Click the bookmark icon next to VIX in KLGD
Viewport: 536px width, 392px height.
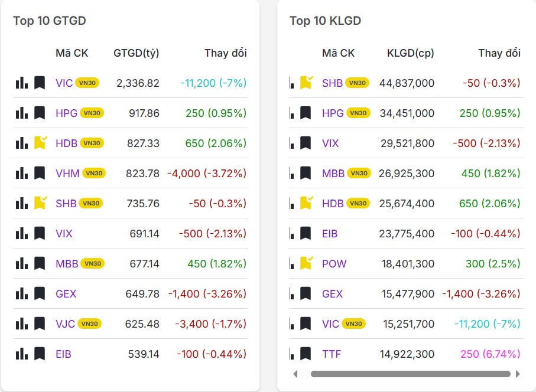305,143
